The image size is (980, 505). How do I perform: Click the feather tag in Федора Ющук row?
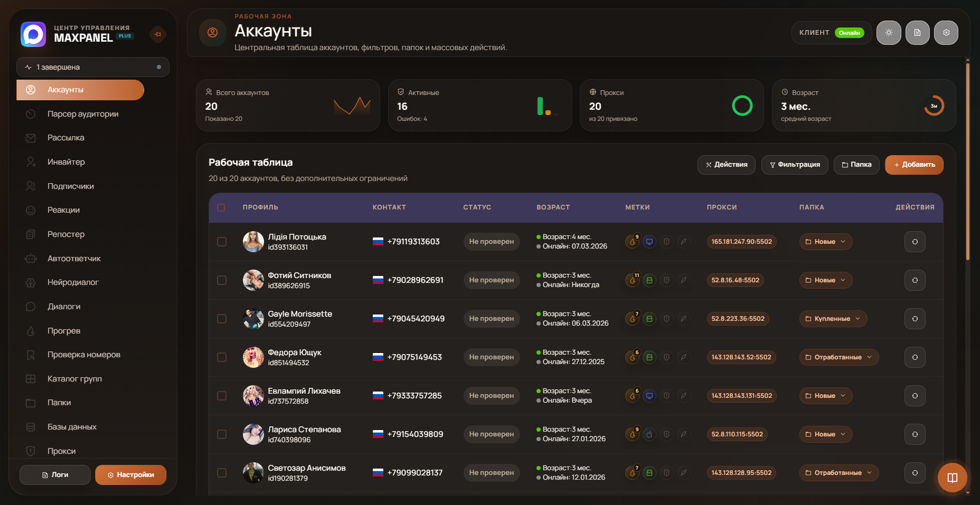(x=683, y=357)
